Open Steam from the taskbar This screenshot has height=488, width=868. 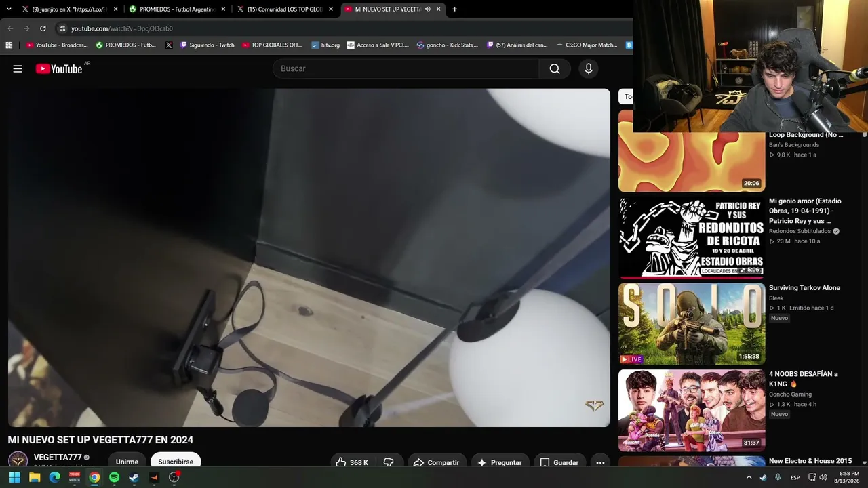[134, 477]
